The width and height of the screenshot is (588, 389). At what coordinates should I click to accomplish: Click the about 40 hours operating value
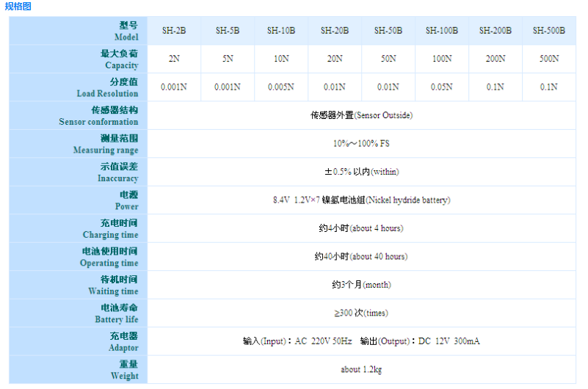pyautogui.click(x=361, y=257)
